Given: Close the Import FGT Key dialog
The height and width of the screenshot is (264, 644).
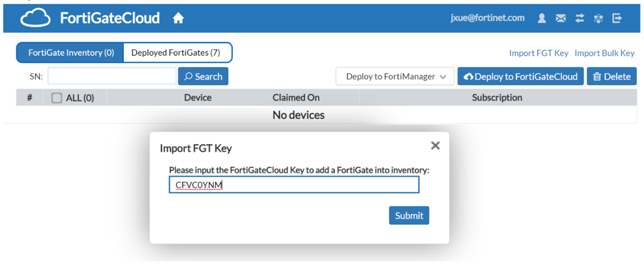Looking at the screenshot, I should click(x=435, y=146).
